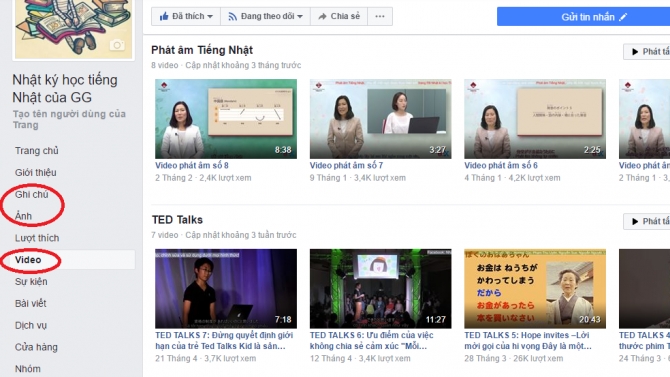Play the 3:27 pronunciation video thumbnail
670x377 pixels.
tap(380, 119)
